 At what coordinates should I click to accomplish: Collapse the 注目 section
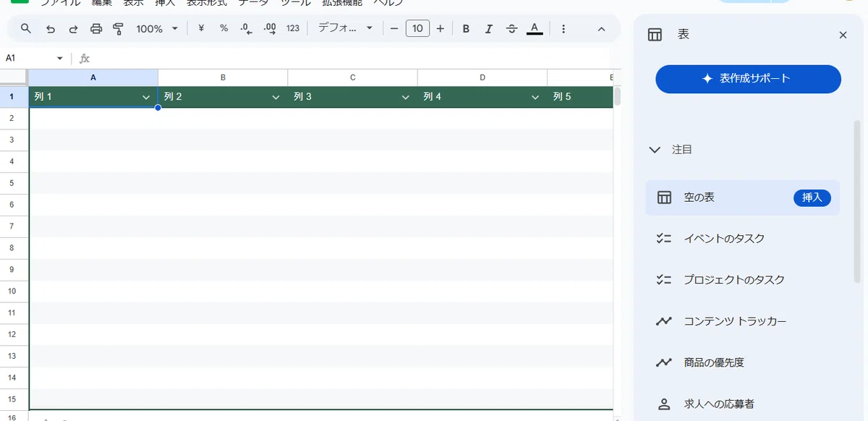[x=655, y=150]
